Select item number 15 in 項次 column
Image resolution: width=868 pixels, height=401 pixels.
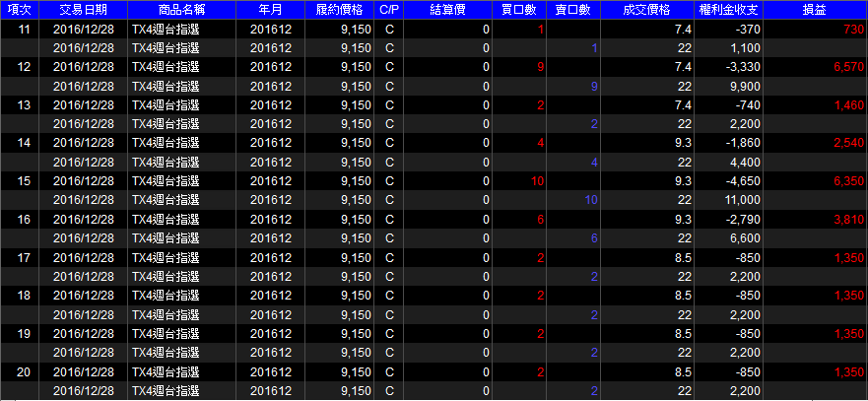point(24,181)
